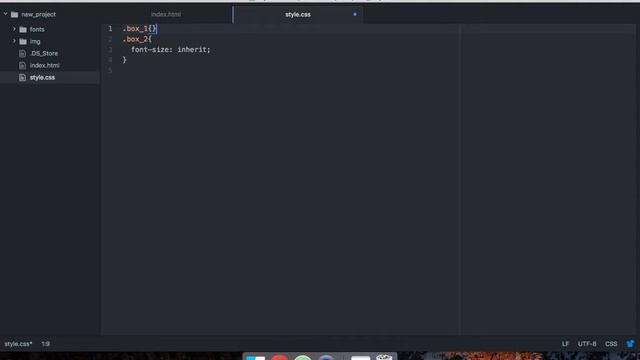The image size is (640, 360).
Task: Open index.html from the tree view
Action: click(44, 65)
